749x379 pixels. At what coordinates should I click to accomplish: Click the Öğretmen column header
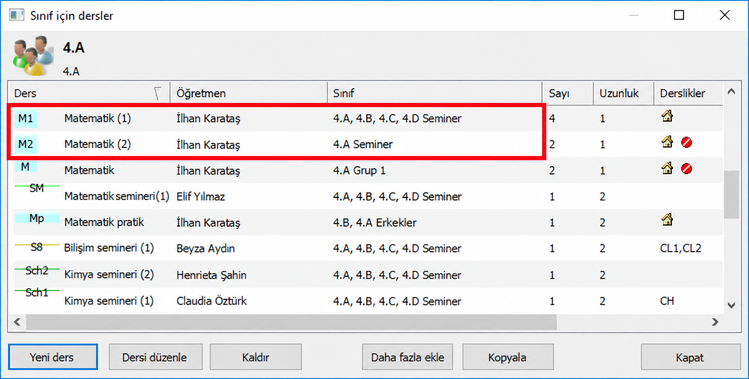pyautogui.click(x=248, y=93)
